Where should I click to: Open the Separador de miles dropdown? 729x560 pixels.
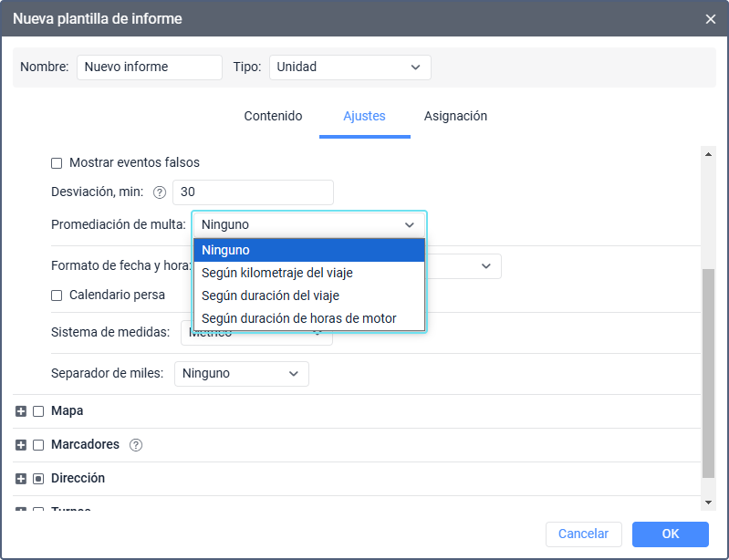tap(241, 374)
